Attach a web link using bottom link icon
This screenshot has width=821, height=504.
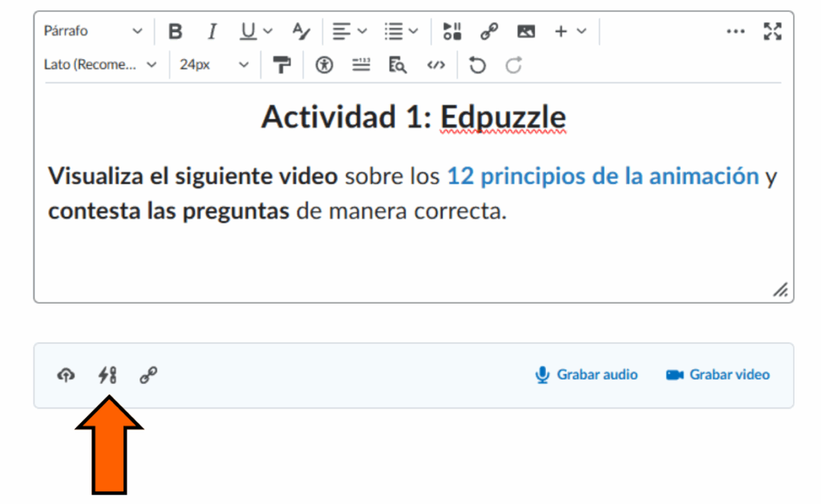148,374
